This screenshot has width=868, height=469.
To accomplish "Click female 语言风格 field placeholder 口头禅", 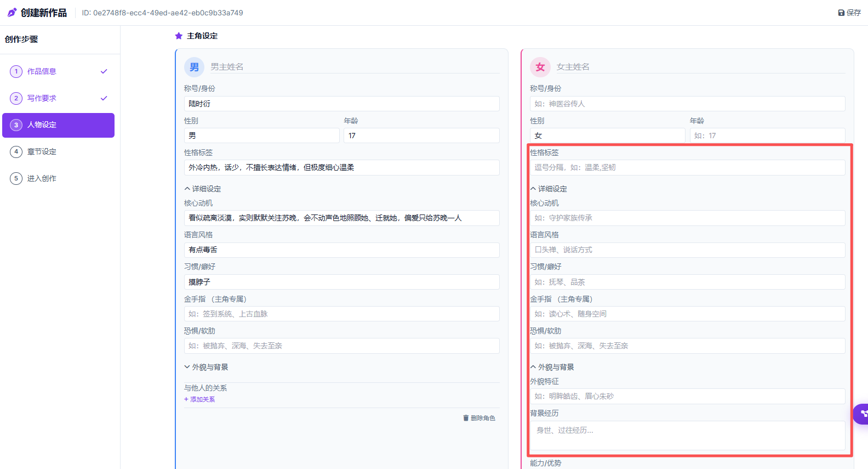I will (687, 250).
